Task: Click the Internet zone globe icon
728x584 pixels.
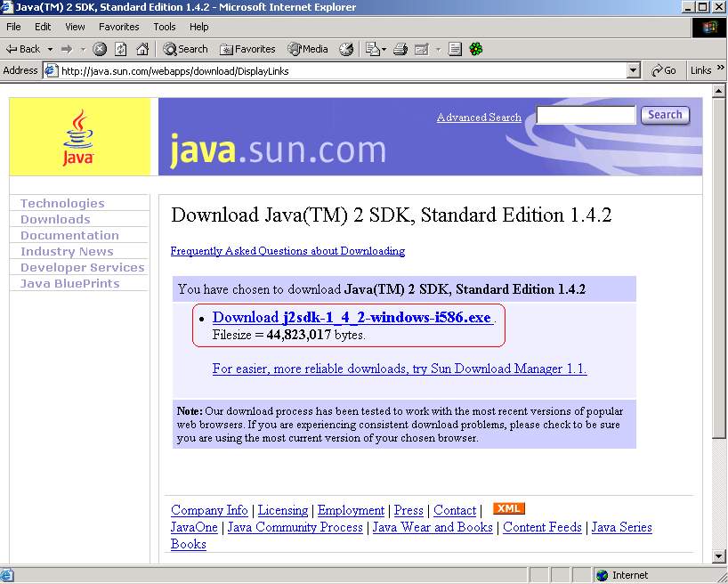Action: pos(603,576)
